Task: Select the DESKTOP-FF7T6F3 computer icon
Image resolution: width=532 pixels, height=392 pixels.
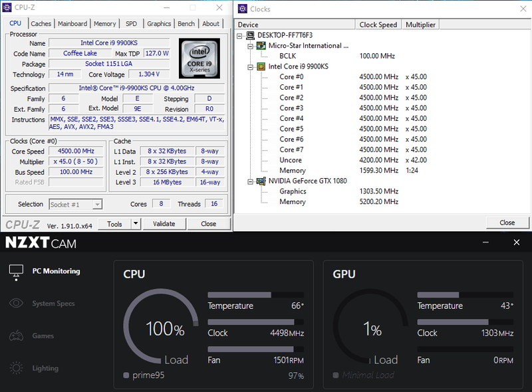Action: [x=251, y=35]
